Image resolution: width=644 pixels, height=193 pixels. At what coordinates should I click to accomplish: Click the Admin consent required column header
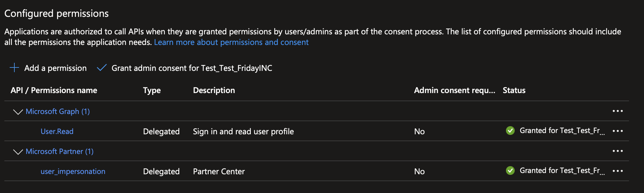point(454,90)
